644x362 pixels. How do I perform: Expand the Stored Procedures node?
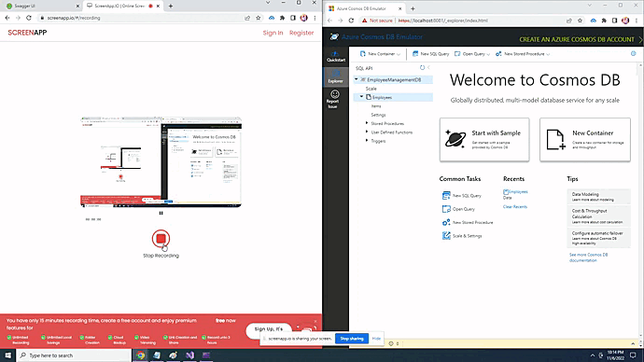367,123
